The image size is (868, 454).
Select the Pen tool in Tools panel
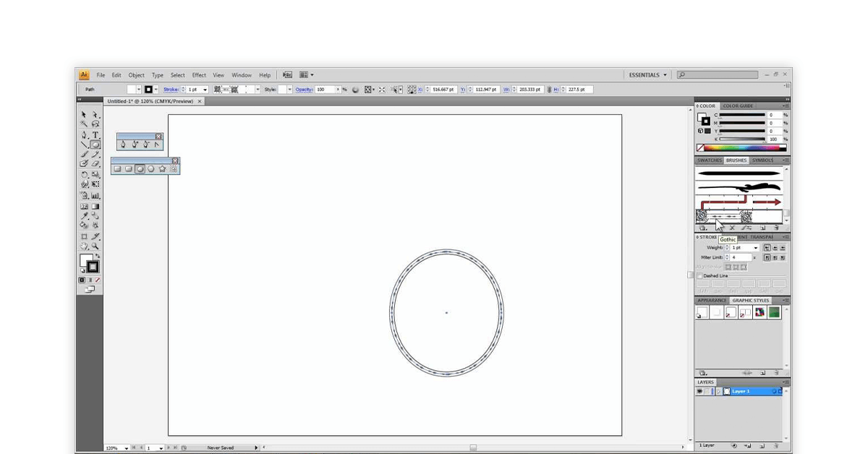(x=83, y=134)
